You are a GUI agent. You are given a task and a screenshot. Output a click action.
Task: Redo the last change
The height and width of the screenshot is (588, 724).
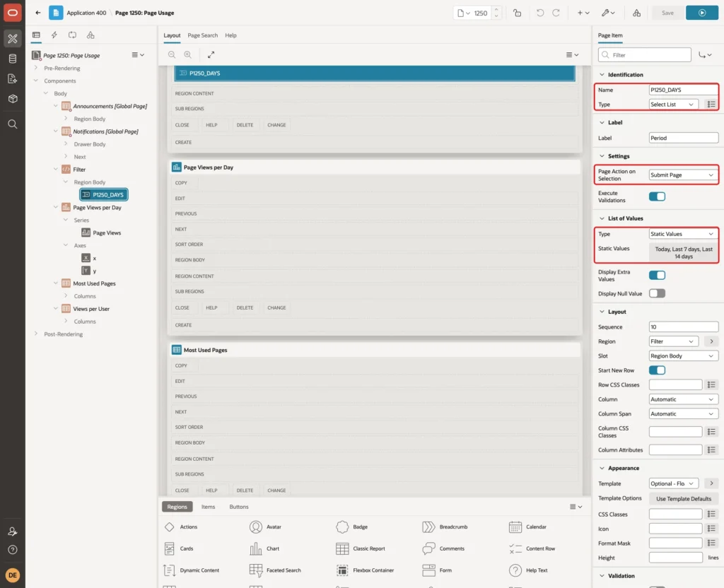[x=556, y=13]
